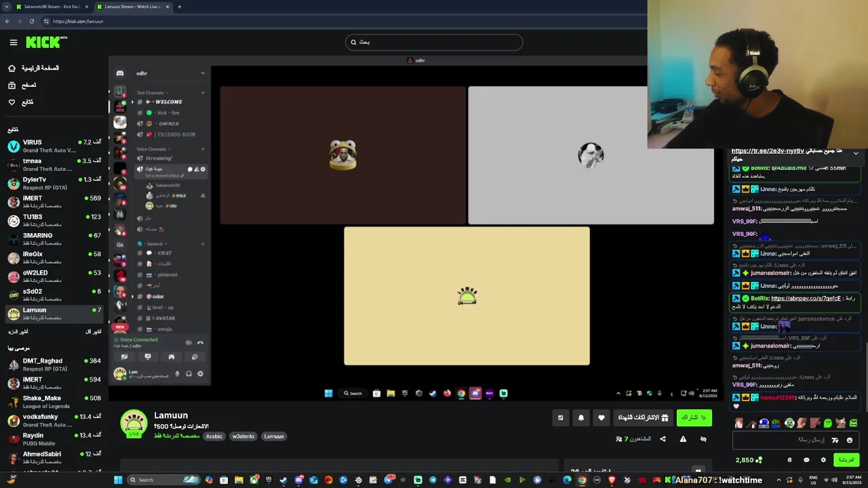
Task: Focus the Kick search field
Action: click(434, 42)
